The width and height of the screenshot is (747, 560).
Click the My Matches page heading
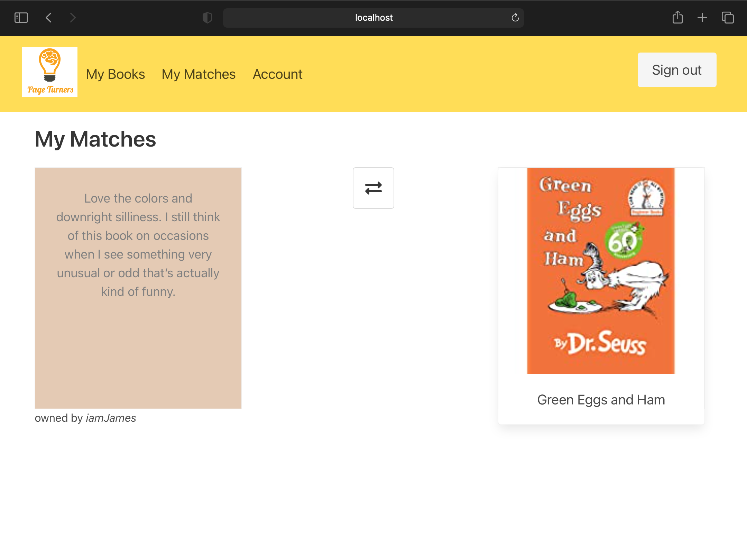coord(95,139)
